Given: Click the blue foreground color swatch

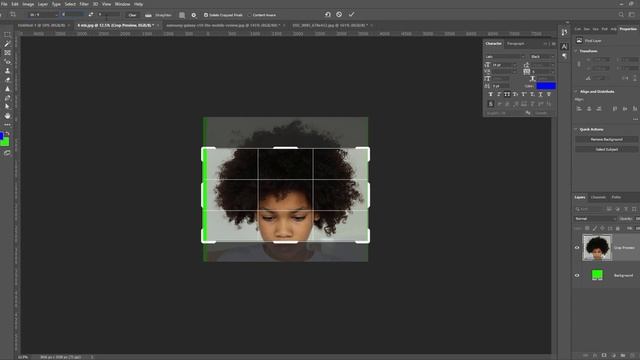Looking at the screenshot, I should tap(1, 135).
